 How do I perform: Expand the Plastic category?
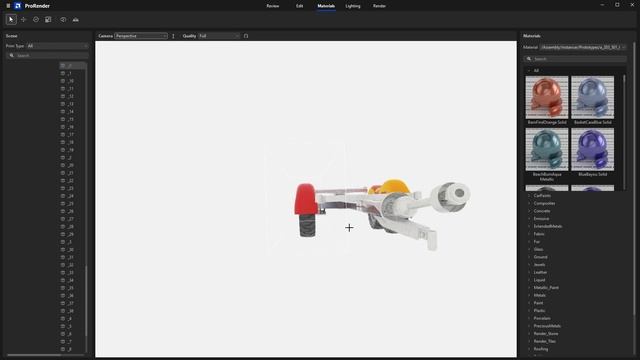coord(529,311)
